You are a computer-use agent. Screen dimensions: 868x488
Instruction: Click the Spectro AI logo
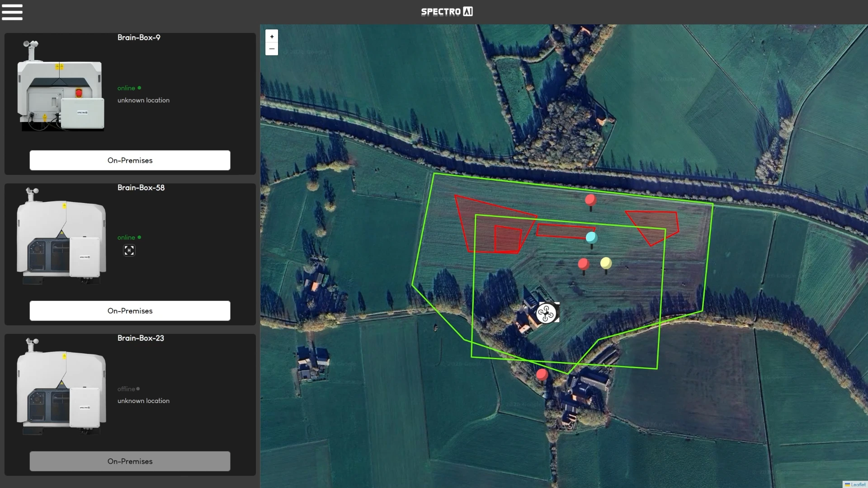(x=447, y=12)
